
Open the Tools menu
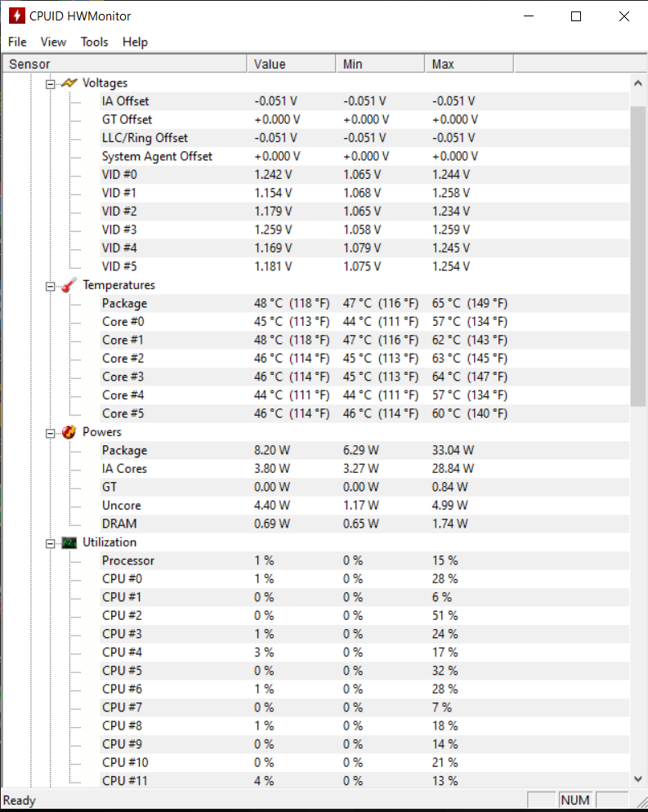coord(94,42)
